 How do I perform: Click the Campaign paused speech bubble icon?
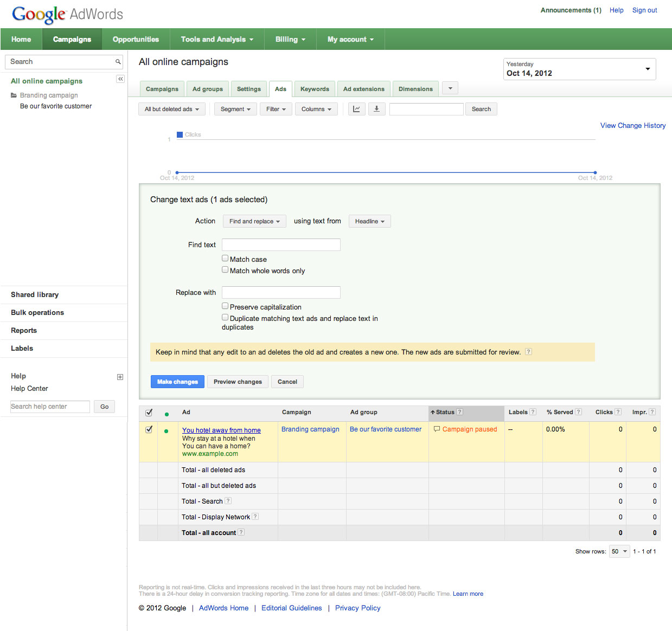coord(437,429)
